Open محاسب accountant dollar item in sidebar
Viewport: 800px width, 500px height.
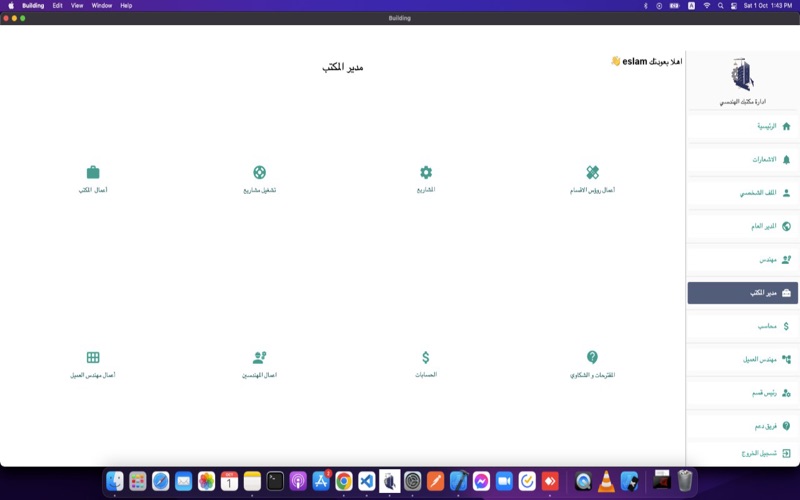742,326
